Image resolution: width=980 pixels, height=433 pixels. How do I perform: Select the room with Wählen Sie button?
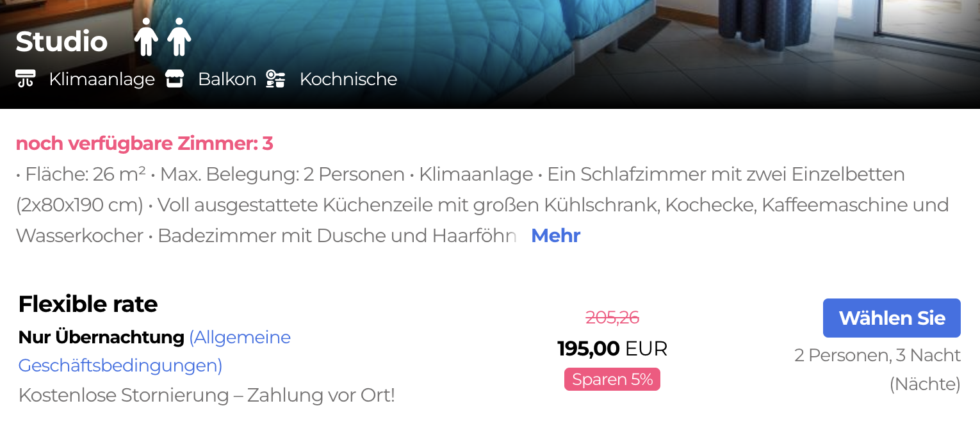892,318
